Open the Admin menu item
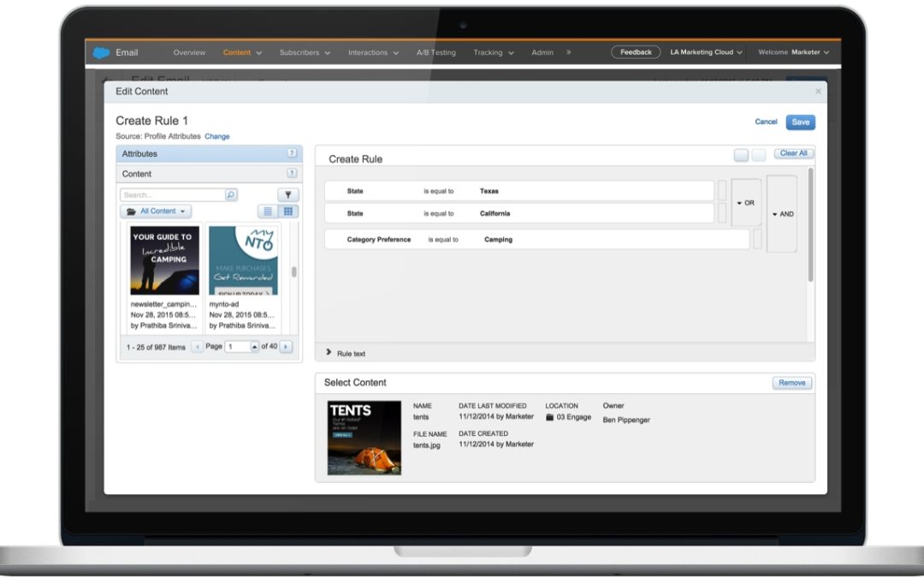This screenshot has width=924, height=578. [x=542, y=52]
